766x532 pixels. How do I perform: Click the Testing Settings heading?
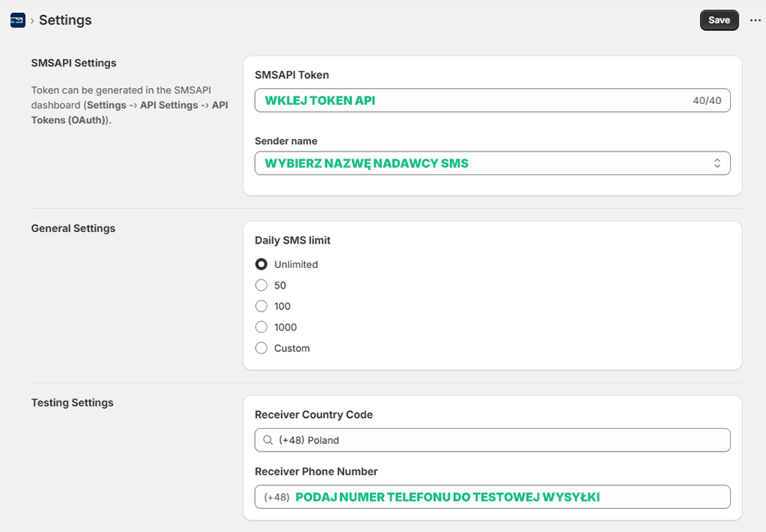click(72, 403)
